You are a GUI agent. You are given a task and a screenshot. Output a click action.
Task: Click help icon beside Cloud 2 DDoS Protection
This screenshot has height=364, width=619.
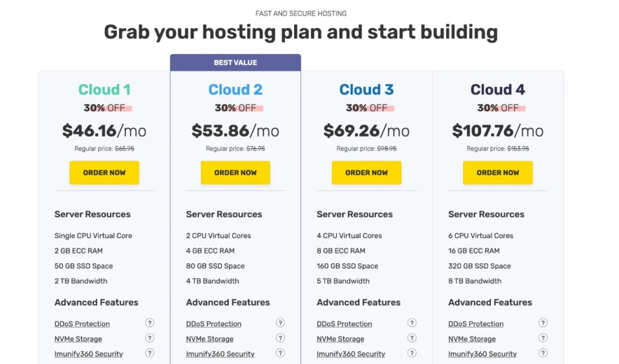280,323
